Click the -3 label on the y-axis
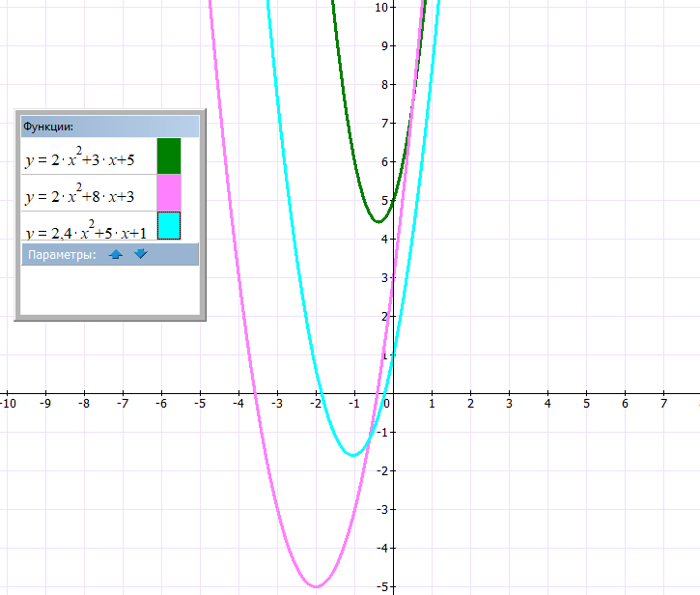 click(381, 509)
